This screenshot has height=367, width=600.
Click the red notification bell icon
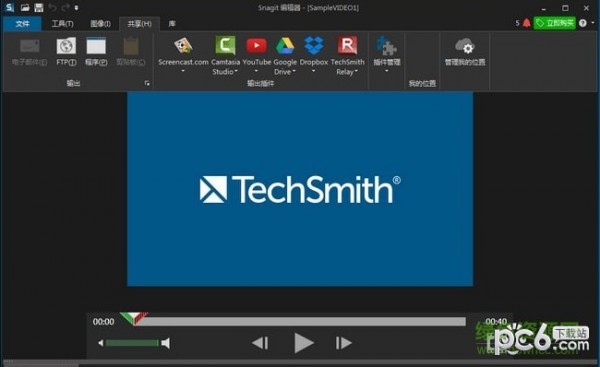(x=527, y=23)
